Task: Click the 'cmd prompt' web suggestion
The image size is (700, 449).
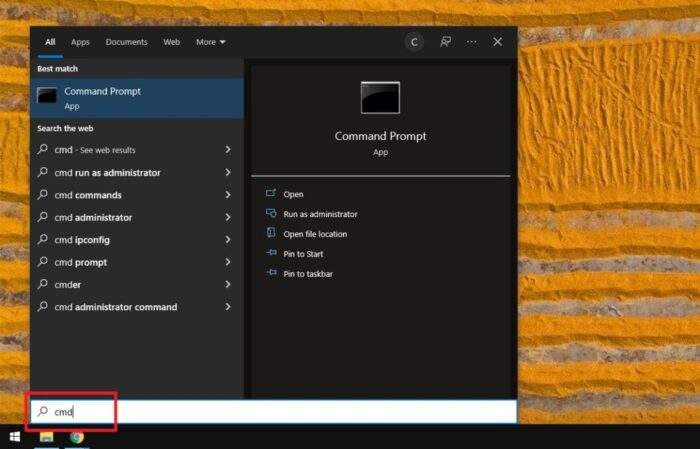Action: 137,262
